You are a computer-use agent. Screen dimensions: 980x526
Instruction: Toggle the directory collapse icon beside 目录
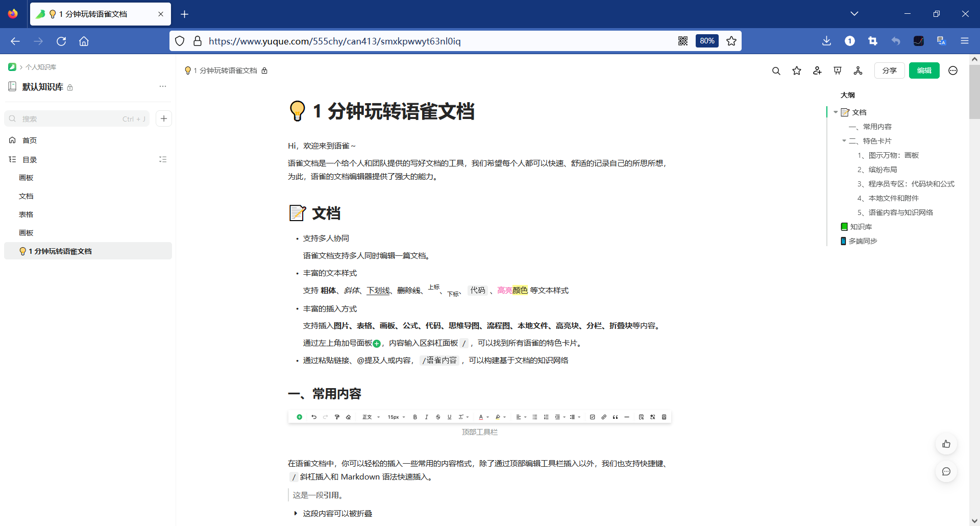163,159
